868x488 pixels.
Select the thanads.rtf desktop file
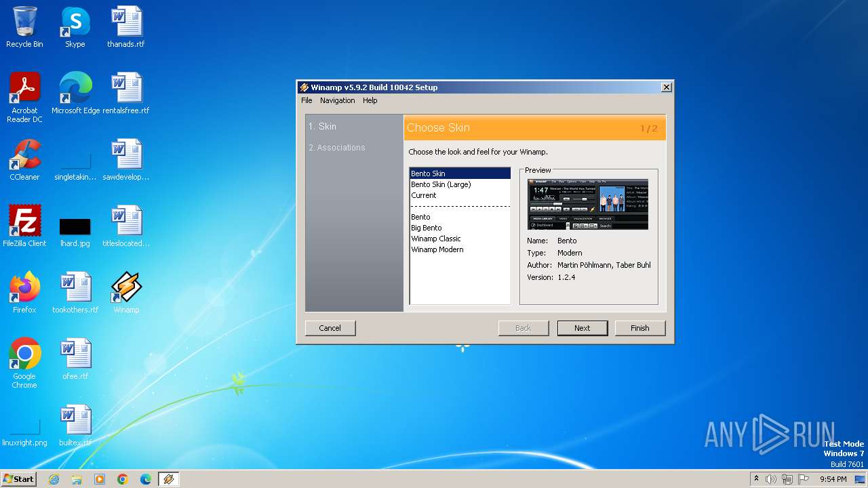point(125,27)
